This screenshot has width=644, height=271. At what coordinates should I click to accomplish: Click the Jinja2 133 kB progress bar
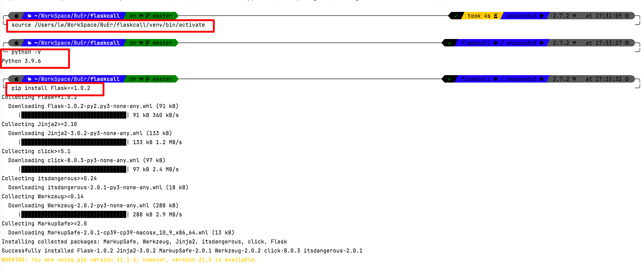coord(74,142)
